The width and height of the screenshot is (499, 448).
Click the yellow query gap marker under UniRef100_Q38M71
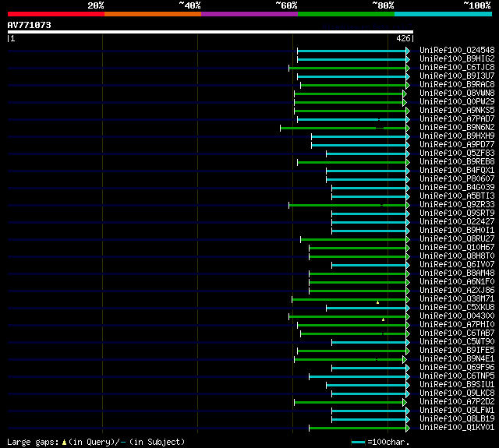[377, 302]
